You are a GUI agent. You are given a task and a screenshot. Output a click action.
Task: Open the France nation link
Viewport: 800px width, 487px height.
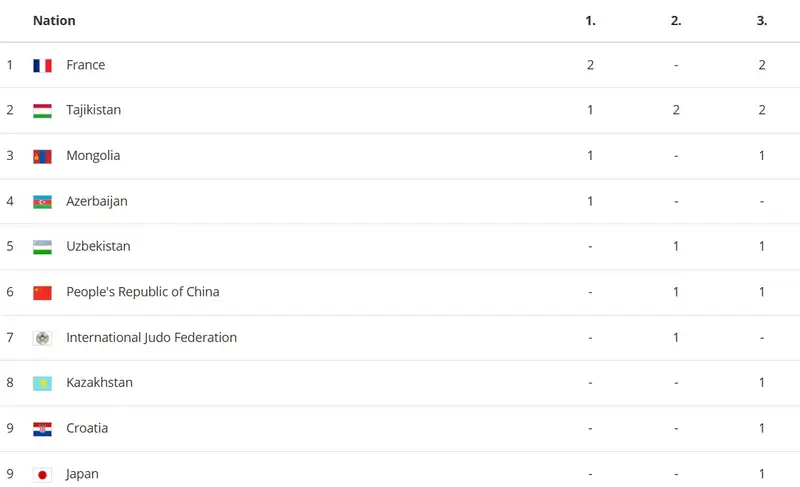coord(86,65)
